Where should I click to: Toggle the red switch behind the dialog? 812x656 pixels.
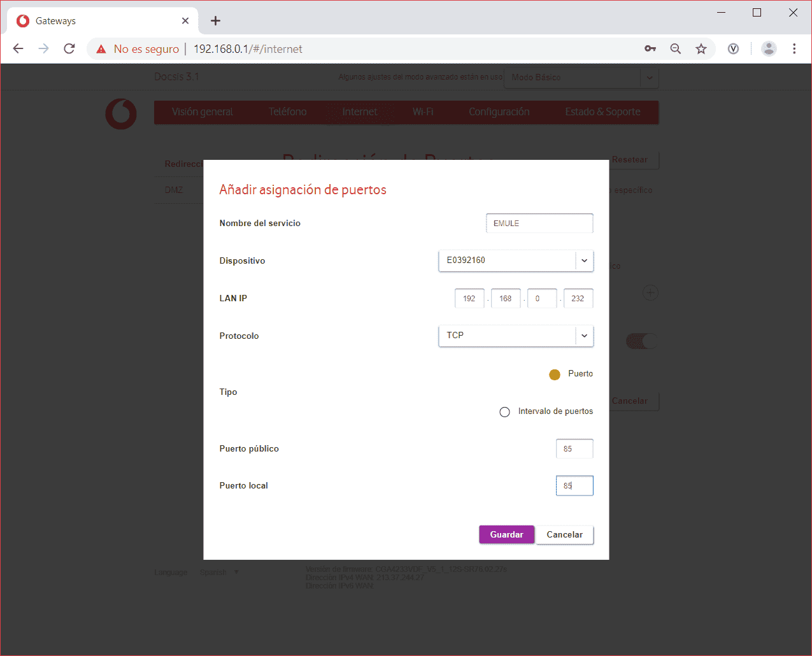(x=641, y=341)
